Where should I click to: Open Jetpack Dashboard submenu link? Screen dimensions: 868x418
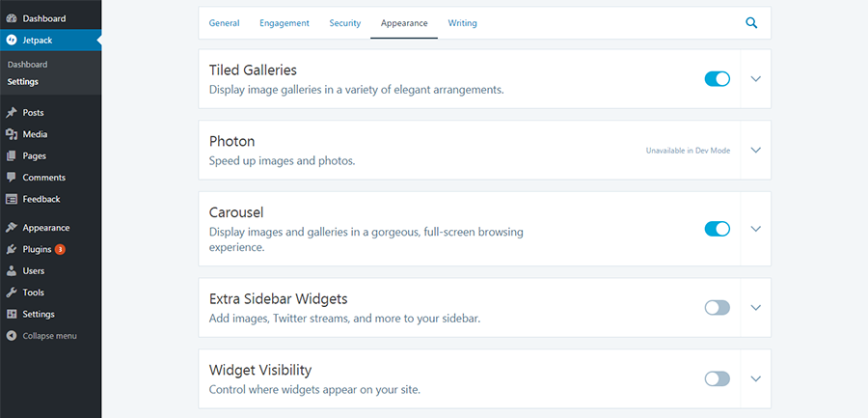click(x=27, y=65)
